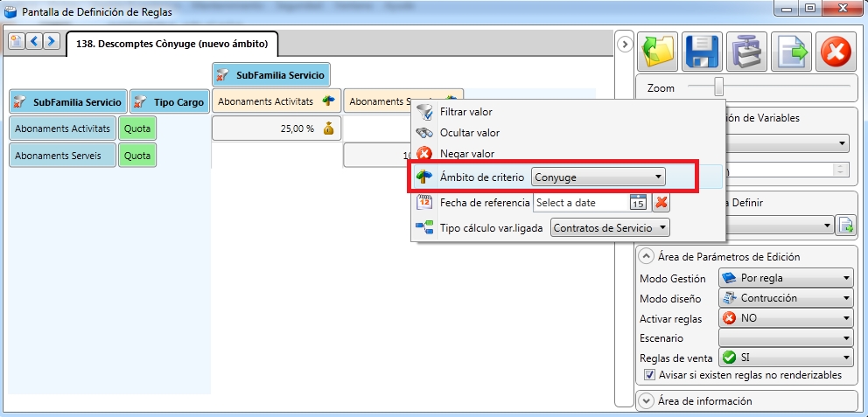Expand the Área de información section
This screenshot has height=417, width=868.
pyautogui.click(x=646, y=400)
